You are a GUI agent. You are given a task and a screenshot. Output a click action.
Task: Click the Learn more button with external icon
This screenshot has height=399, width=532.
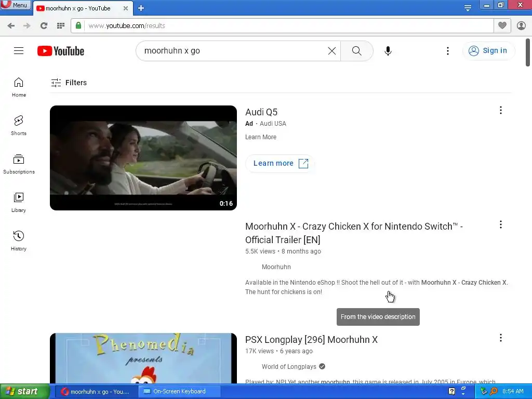pos(281,163)
